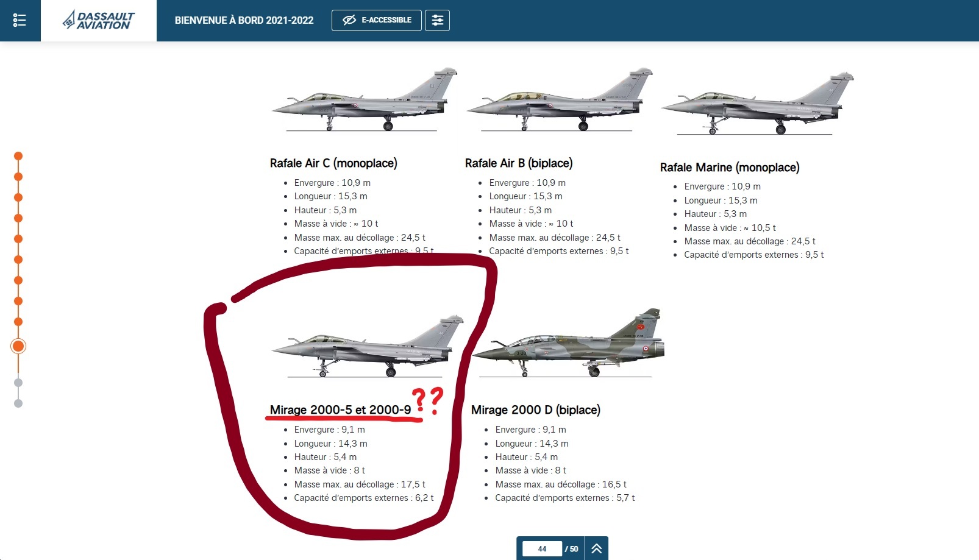The height and width of the screenshot is (560, 979).
Task: Click the Mirage 2000-5 et 2000-9 heading
Action: pyautogui.click(x=340, y=410)
